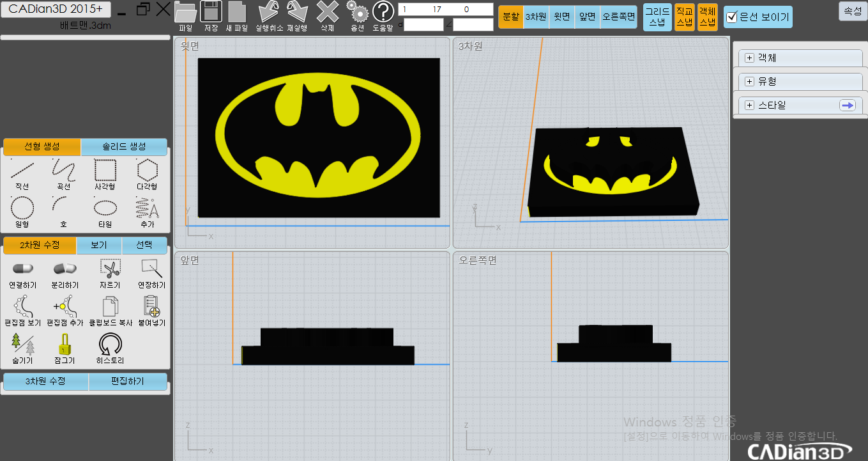Screen dimensions: 868x461
Task: Open 옵션 gear settings
Action: coord(358,16)
